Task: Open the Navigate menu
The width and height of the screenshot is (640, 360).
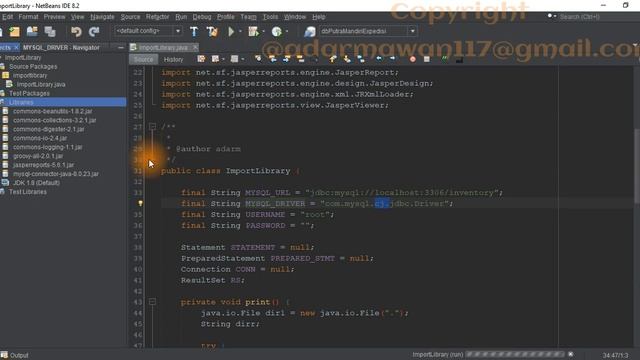Action: tap(102, 17)
